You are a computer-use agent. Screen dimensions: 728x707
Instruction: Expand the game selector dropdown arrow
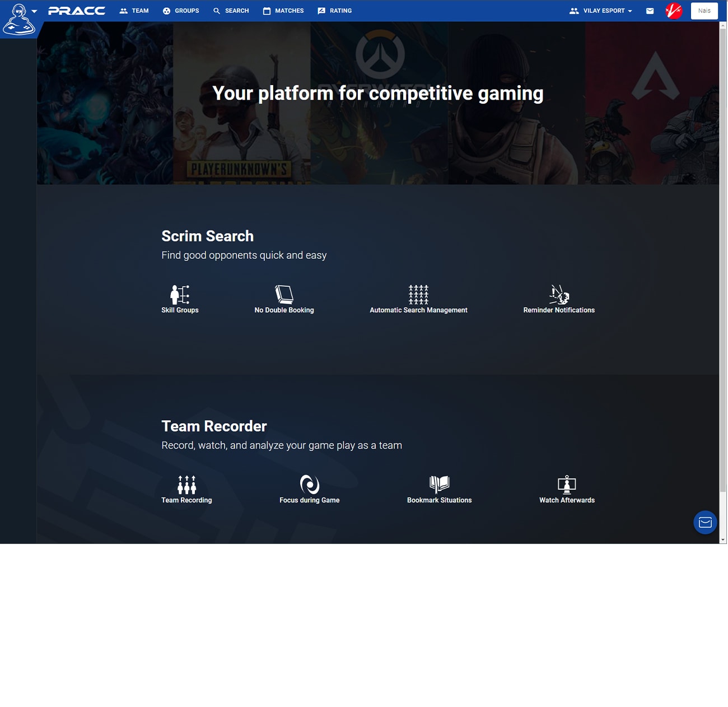coord(34,11)
